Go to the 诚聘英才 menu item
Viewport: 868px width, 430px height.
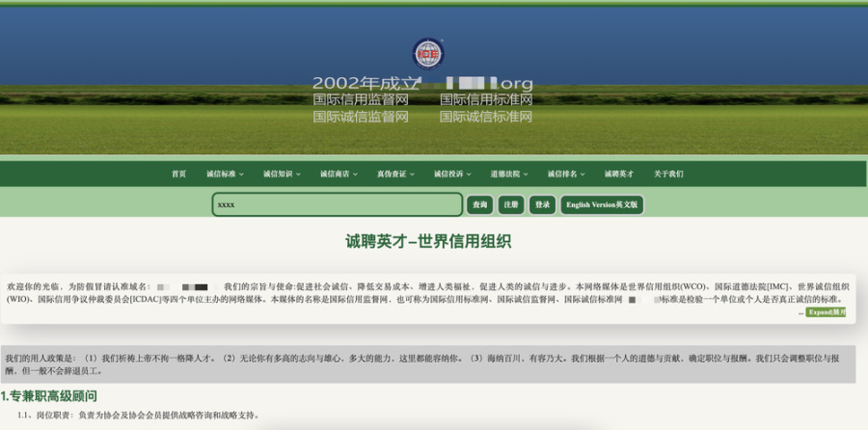(x=619, y=174)
